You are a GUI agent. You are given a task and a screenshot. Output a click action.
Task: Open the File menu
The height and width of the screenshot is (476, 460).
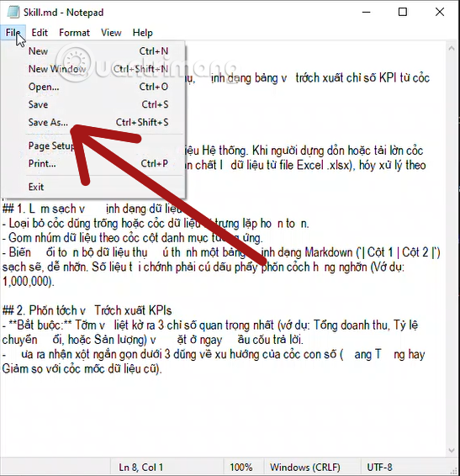[13, 33]
